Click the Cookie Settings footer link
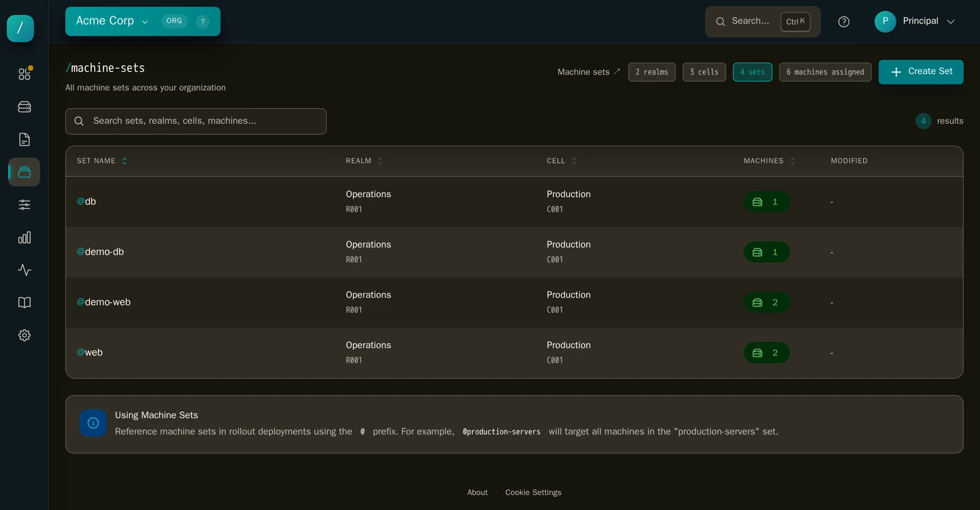The width and height of the screenshot is (980, 510). point(534,492)
